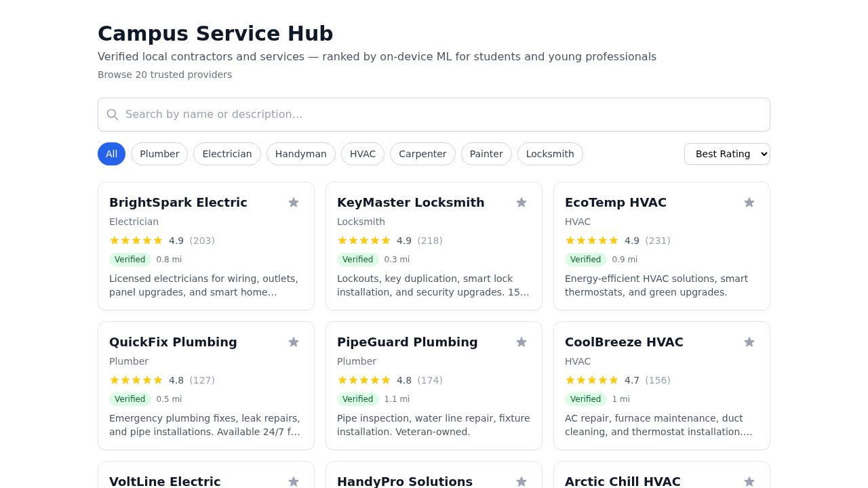Screen dimensions: 868x488
Task: Star the HandyPro Solutions card
Action: 521,481
